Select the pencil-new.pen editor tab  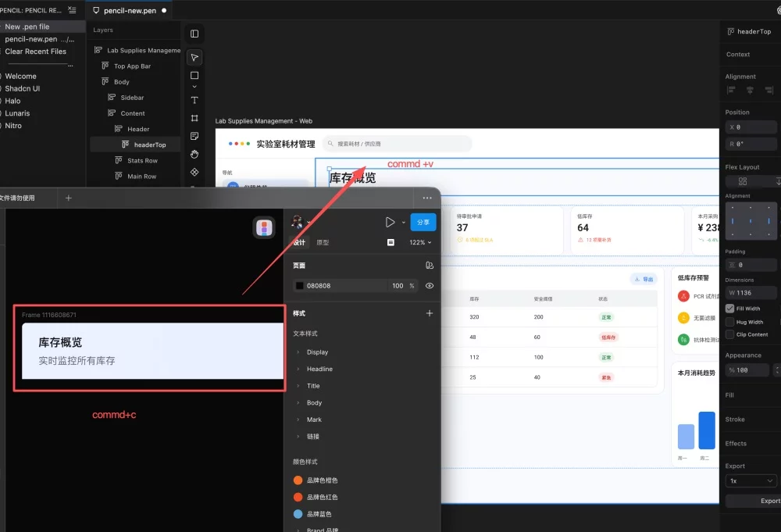130,10
